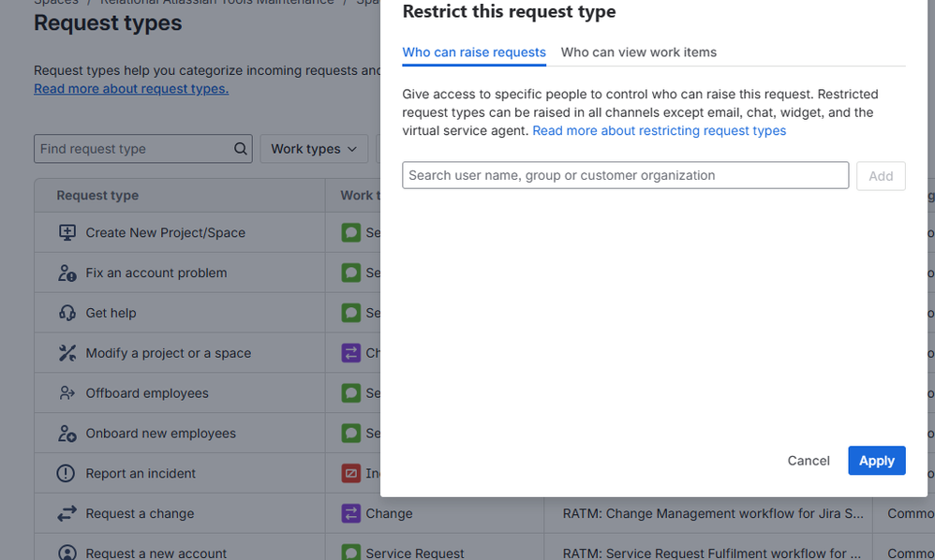This screenshot has height=560, width=935.
Task: Switch to the Who can view work items tab
Action: [x=638, y=52]
